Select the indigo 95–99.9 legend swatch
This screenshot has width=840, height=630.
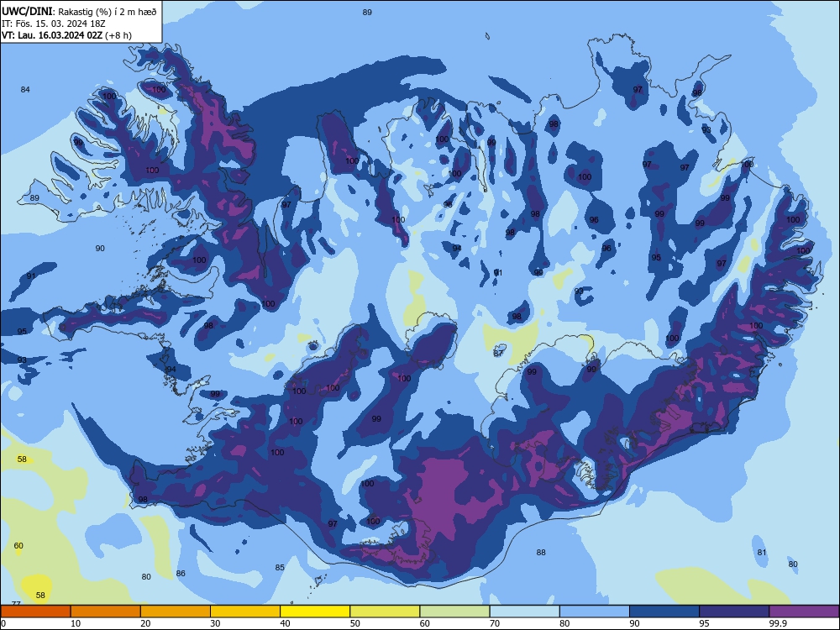734,612
